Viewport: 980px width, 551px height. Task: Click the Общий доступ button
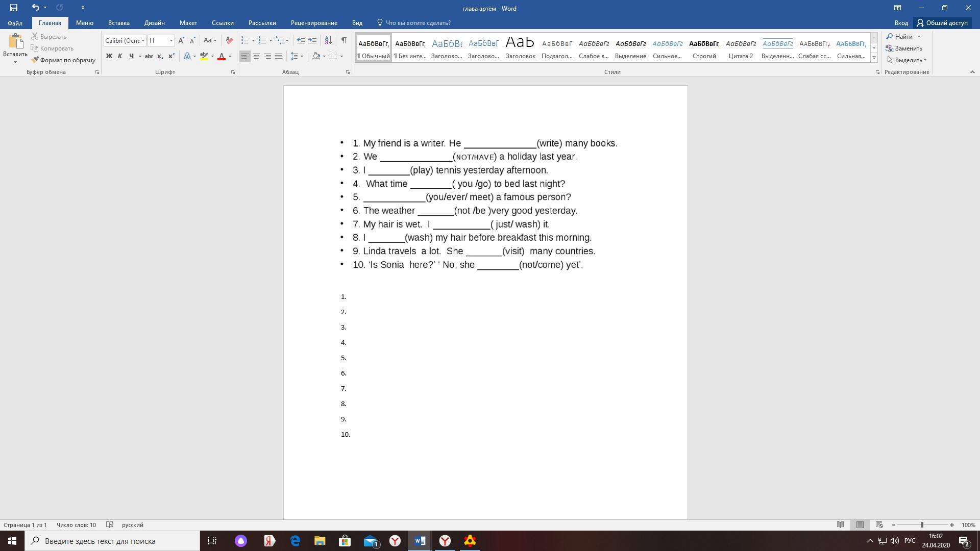pos(942,23)
